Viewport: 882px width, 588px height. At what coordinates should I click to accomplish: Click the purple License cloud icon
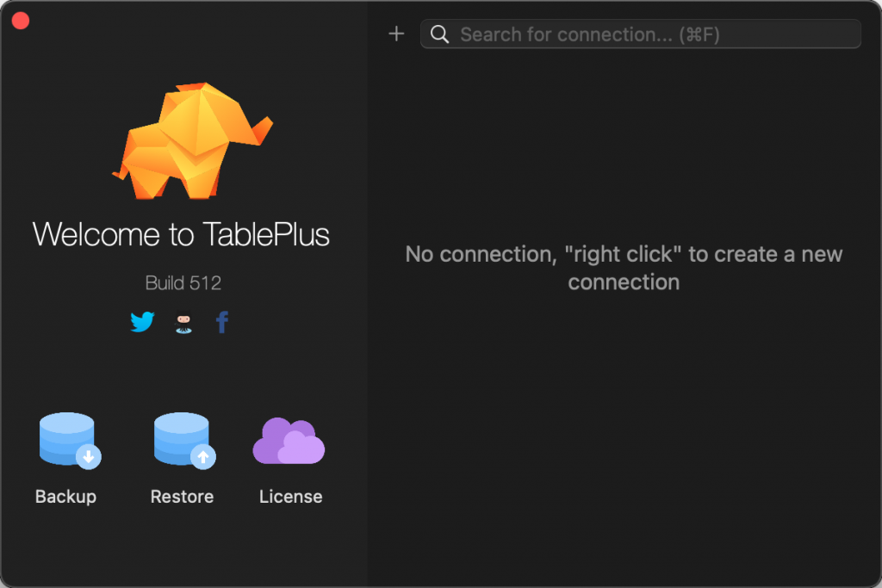[289, 439]
